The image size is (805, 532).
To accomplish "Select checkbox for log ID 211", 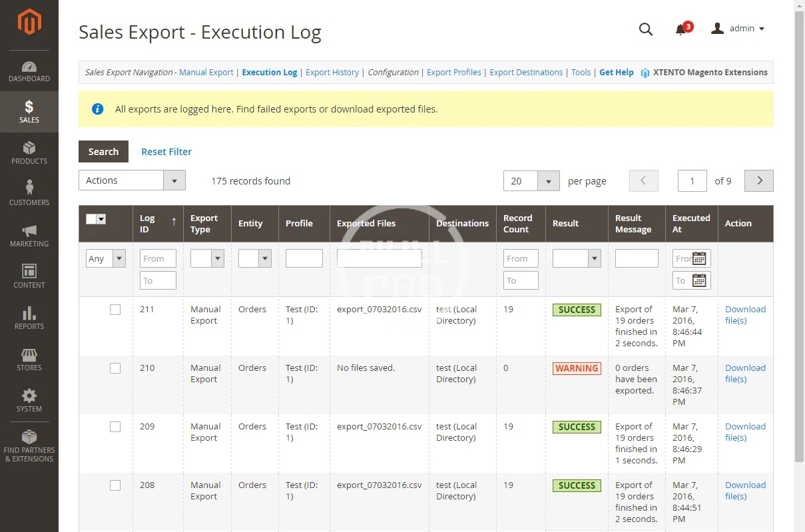I will pos(115,310).
